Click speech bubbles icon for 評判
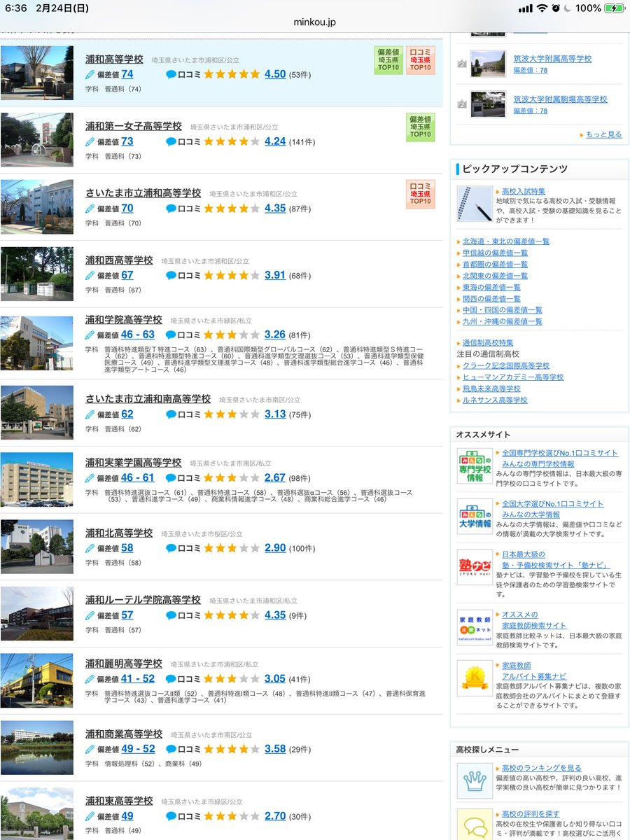 [x=475, y=825]
